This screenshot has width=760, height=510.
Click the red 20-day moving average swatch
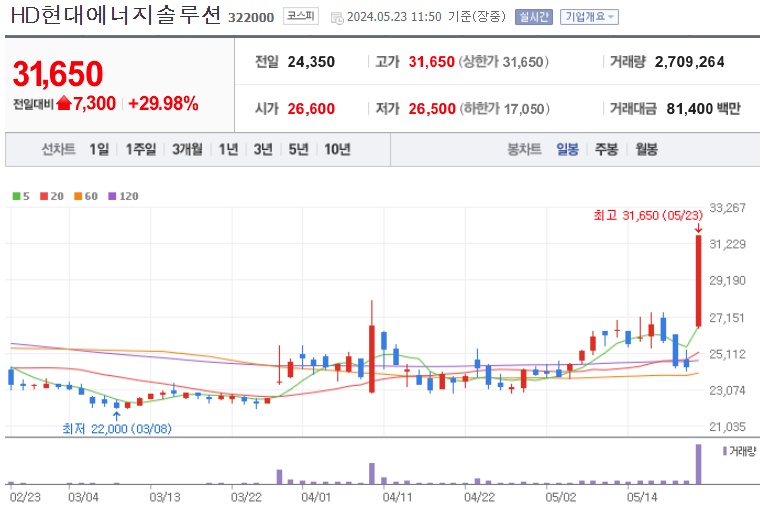[44, 196]
